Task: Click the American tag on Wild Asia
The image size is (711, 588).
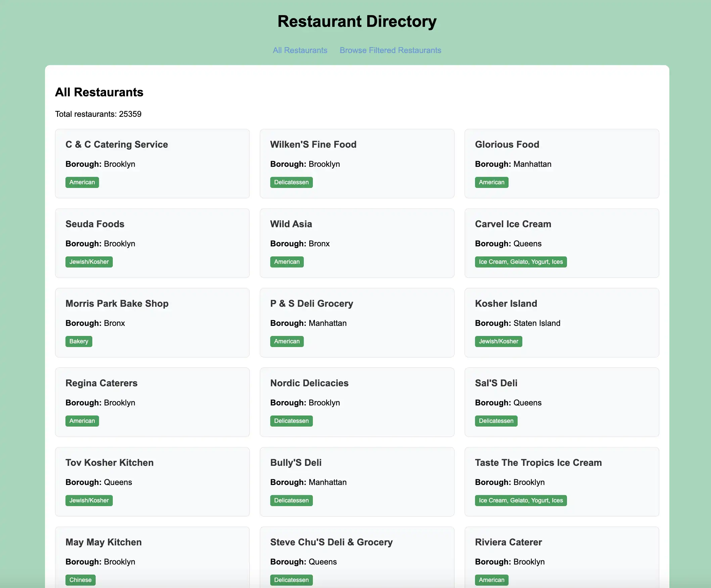Action: pyautogui.click(x=287, y=262)
